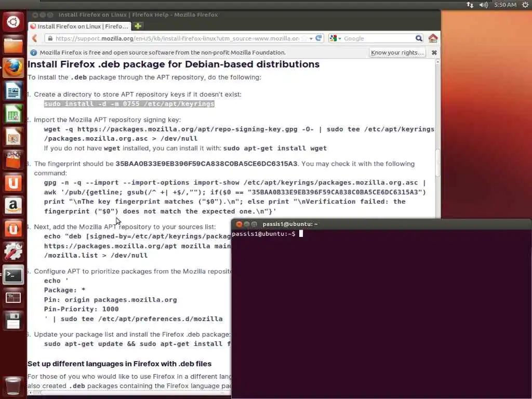This screenshot has width=532, height=399.
Task: Select Terminal icon in launcher
Action: [13, 274]
